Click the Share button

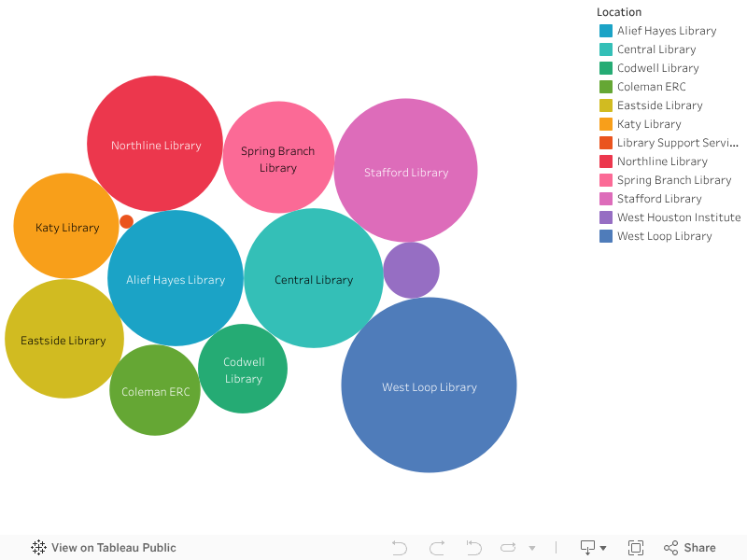click(x=689, y=548)
